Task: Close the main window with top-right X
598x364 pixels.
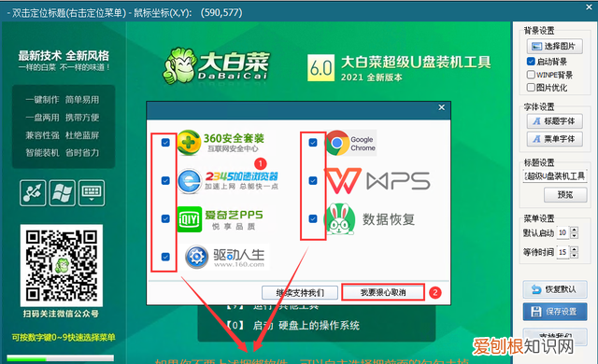Action: pos(590,7)
